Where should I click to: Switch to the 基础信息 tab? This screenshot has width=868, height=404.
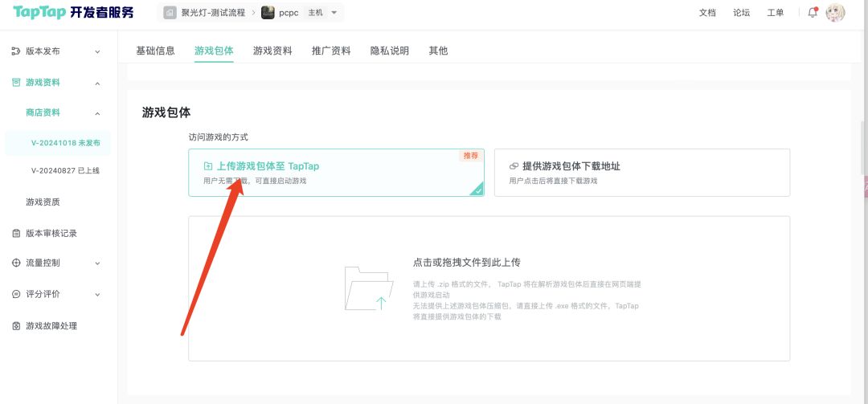point(156,51)
